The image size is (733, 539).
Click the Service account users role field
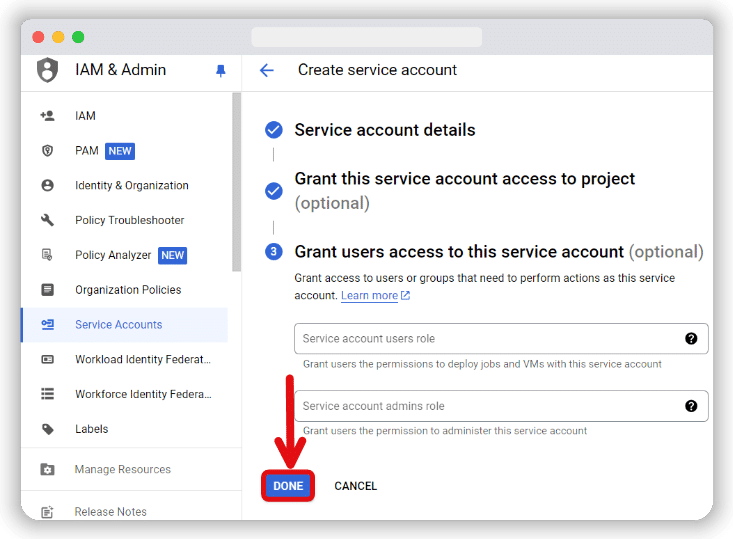[501, 338]
